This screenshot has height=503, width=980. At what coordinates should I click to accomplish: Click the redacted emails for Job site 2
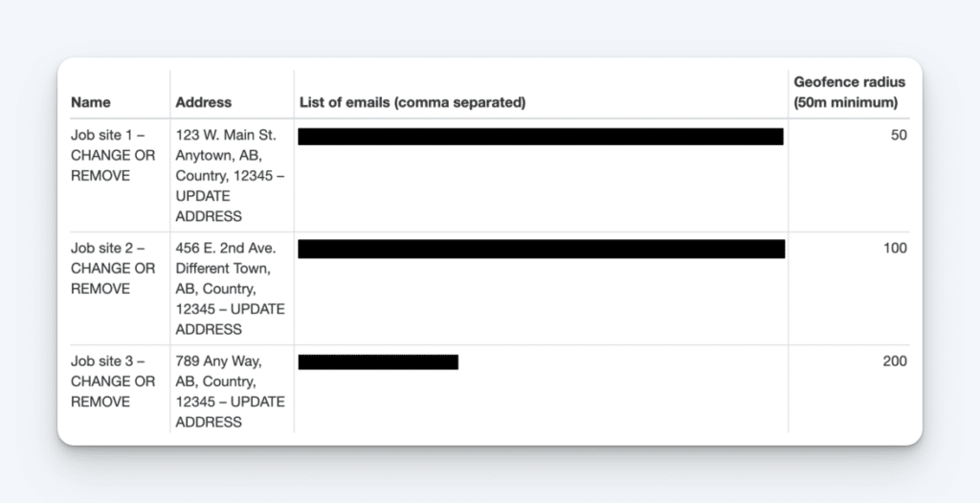[542, 249]
